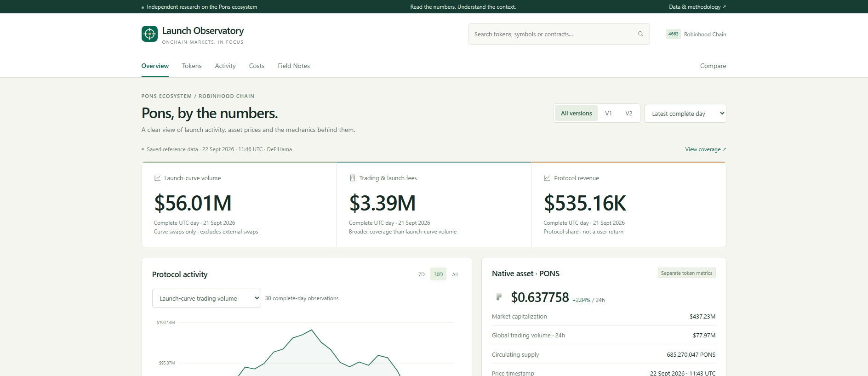Image resolution: width=868 pixels, height=376 pixels.
Task: Click the $437.23M market capitalization value
Action: (x=702, y=317)
